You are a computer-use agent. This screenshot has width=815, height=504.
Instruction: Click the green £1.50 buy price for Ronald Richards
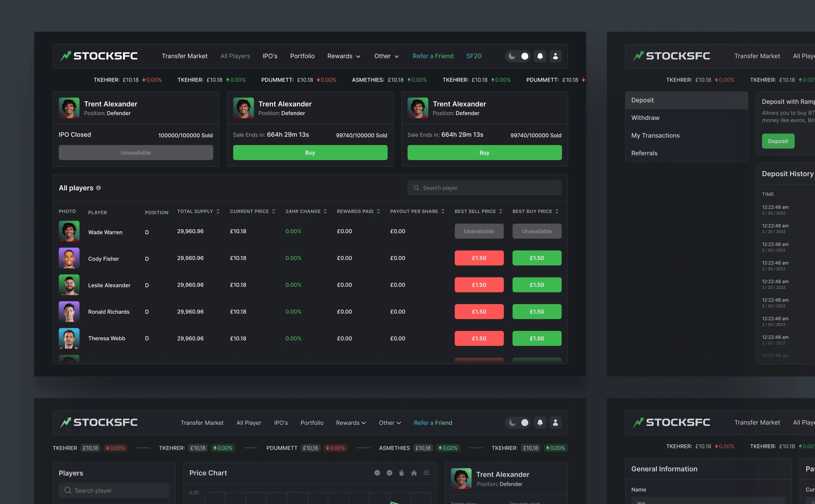pos(537,312)
